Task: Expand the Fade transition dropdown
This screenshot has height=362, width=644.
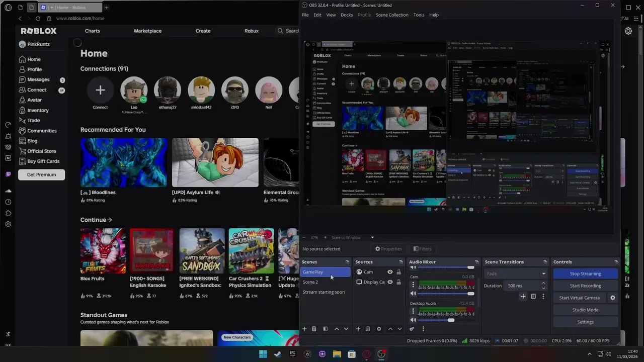Action: coord(543,274)
